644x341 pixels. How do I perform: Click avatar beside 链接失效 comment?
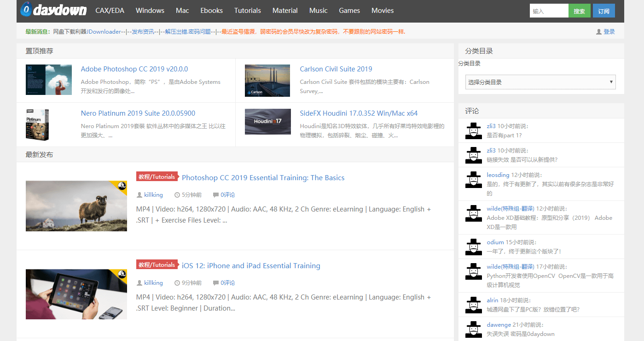point(474,155)
